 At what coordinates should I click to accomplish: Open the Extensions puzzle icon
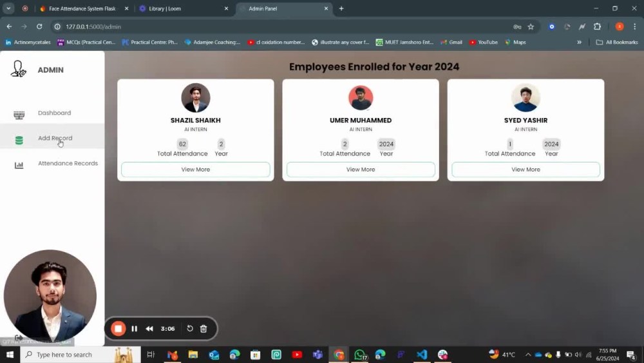tap(597, 26)
